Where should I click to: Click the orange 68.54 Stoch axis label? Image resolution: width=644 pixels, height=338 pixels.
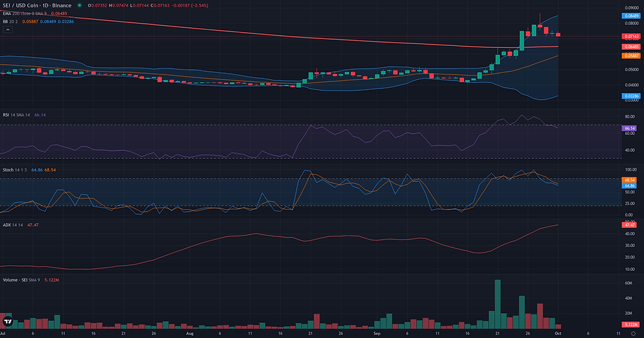630,180
